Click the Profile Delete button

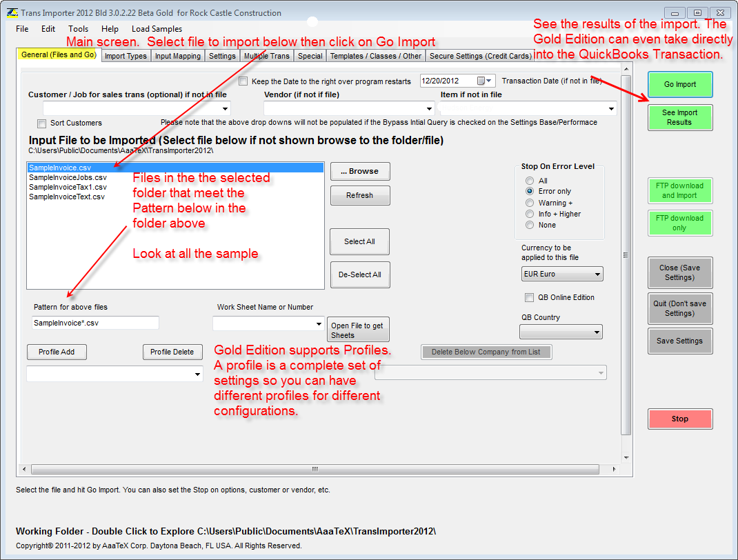point(172,352)
